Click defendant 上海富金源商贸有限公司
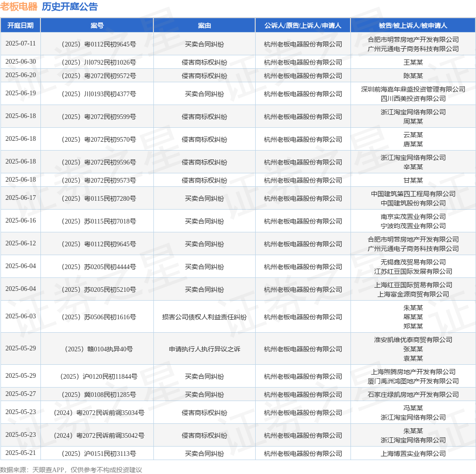 pyautogui.click(x=413, y=294)
